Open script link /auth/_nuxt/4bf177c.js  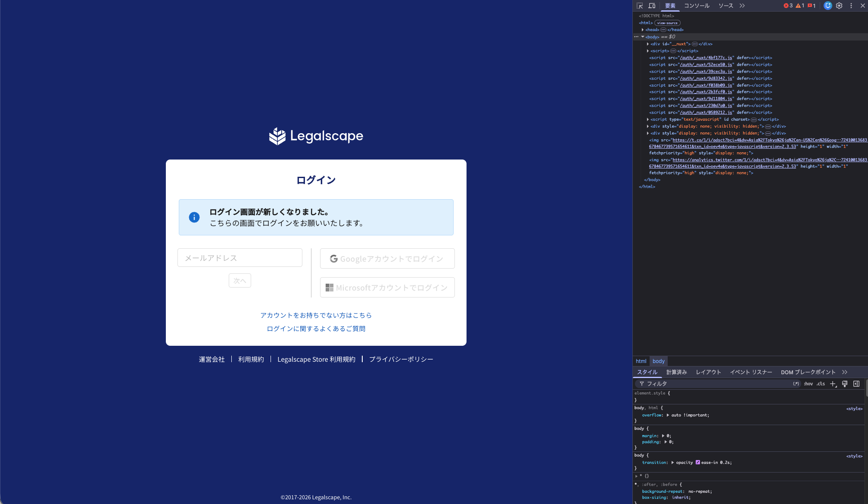[706, 58]
